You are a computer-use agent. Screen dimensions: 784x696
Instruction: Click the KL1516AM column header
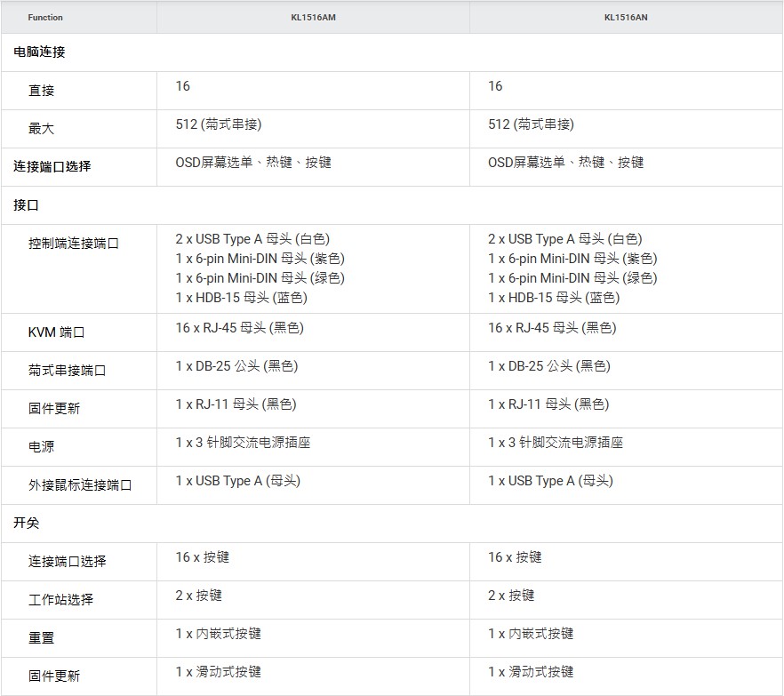[x=313, y=18]
